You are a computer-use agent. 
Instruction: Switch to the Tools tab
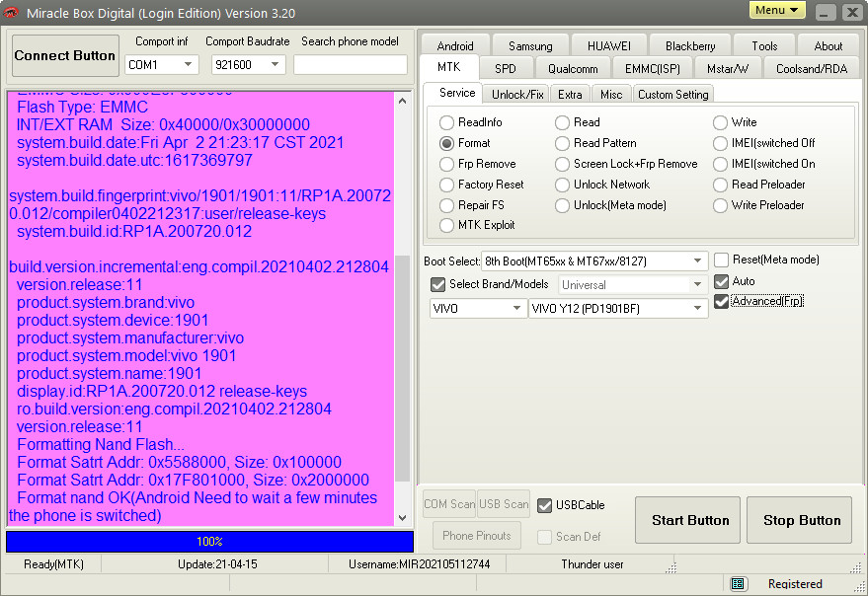(x=764, y=46)
